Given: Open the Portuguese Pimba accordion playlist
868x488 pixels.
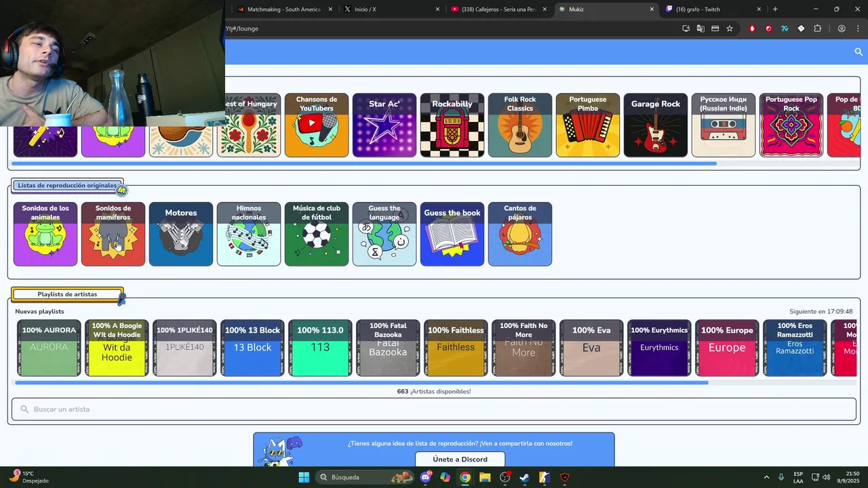Looking at the screenshot, I should click(x=588, y=125).
